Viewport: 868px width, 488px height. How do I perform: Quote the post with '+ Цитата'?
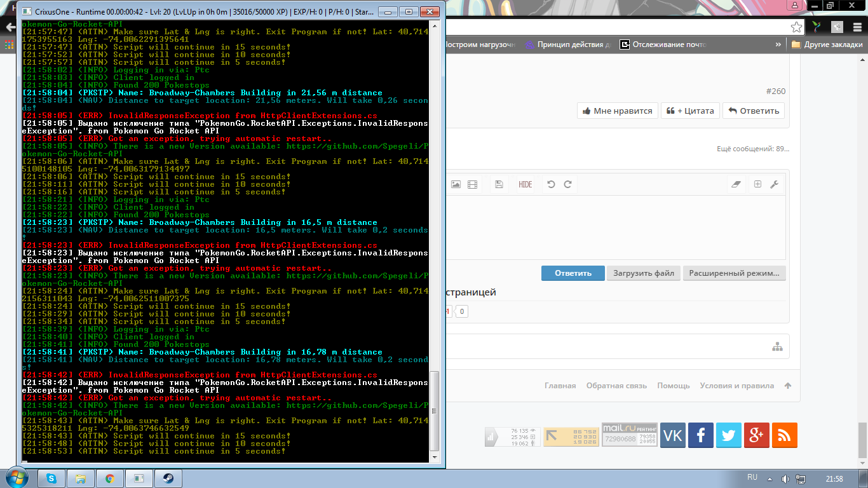(x=690, y=111)
